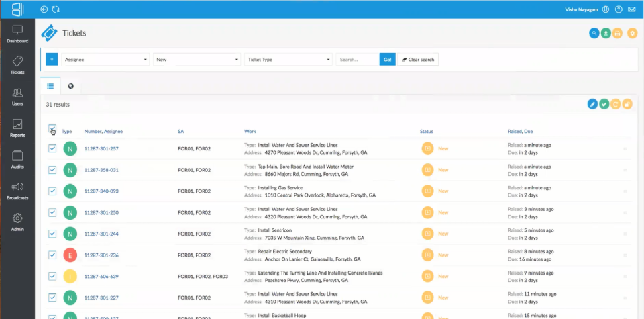Sort by Raised, Due column header
This screenshot has width=644, height=319.
coord(521,132)
